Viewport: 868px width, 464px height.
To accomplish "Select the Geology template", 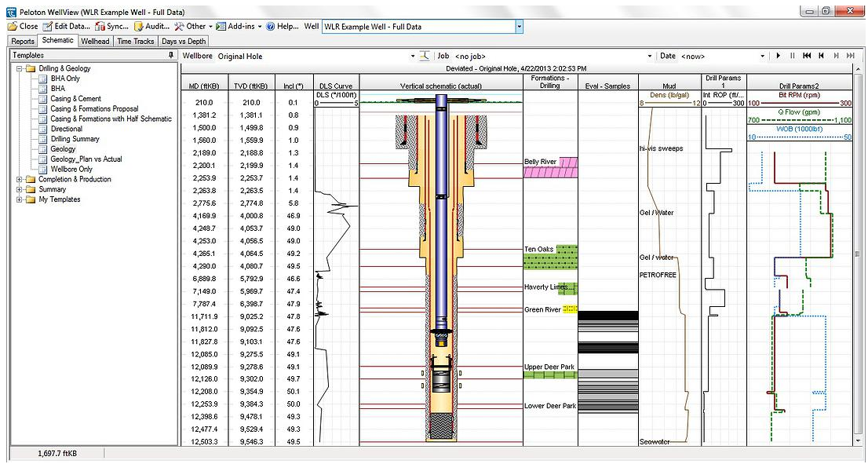I will pyautogui.click(x=63, y=149).
